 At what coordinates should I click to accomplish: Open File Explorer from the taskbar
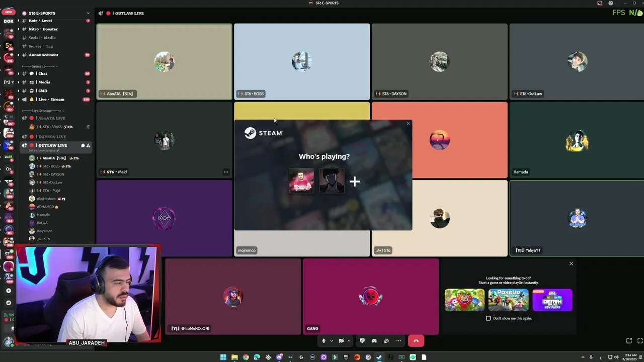coord(234,357)
